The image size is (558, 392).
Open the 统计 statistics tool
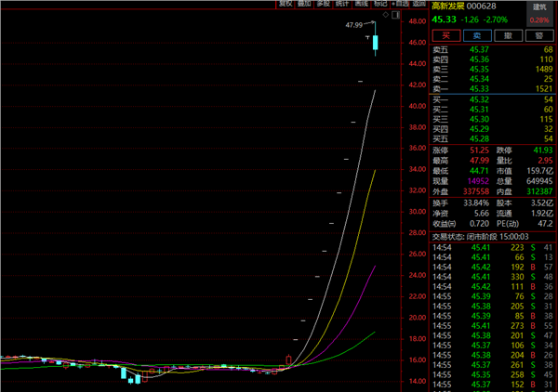(x=342, y=4)
